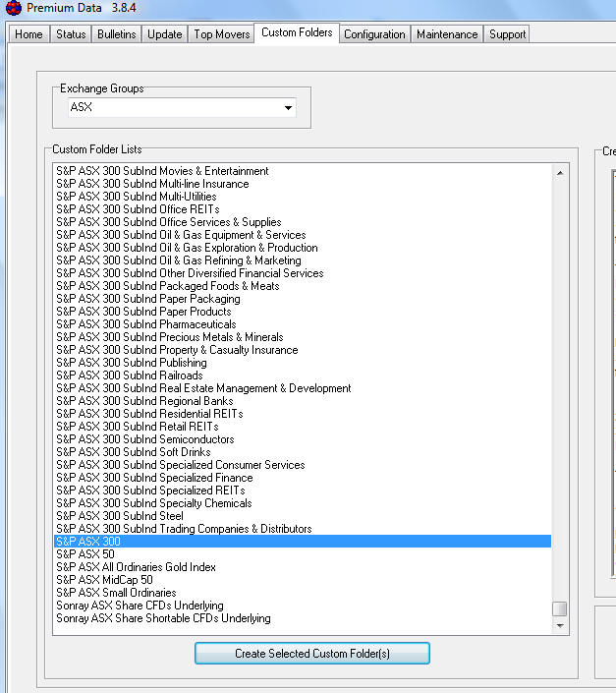The image size is (616, 693).
Task: Click the list scrollbar down arrow
Action: 560,625
